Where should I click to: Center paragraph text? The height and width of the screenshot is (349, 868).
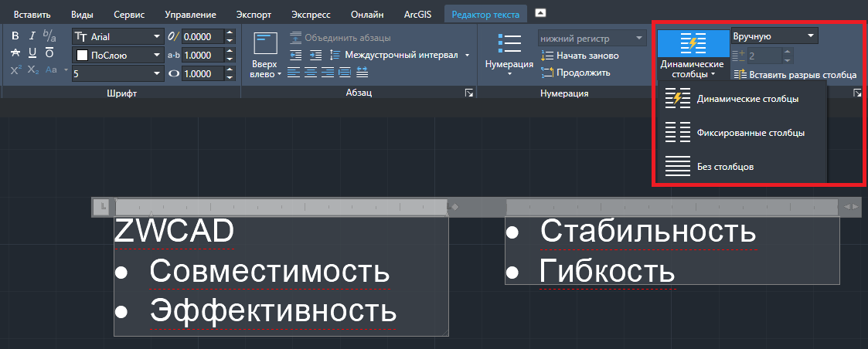(311, 72)
